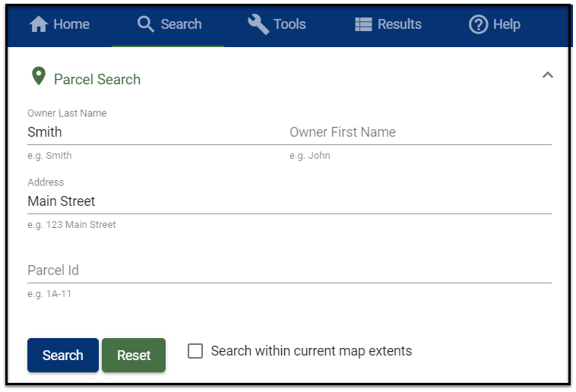The image size is (576, 392).
Task: Click the Address field containing Main Street
Action: point(289,201)
